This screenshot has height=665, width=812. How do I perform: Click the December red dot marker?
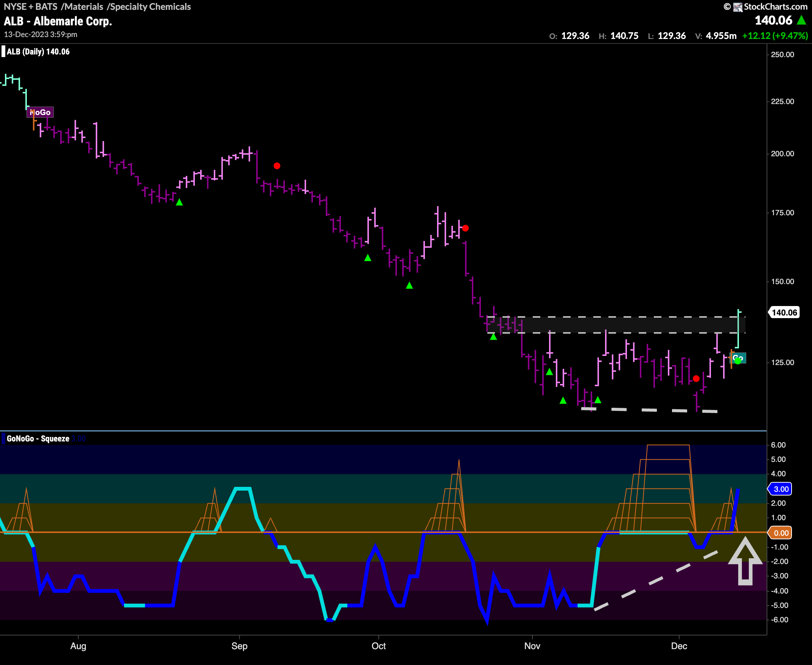696,379
